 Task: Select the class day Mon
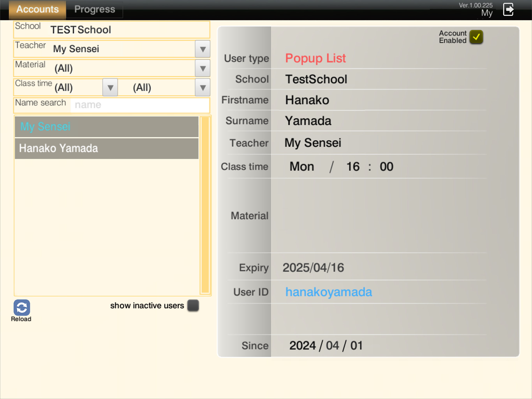click(302, 167)
